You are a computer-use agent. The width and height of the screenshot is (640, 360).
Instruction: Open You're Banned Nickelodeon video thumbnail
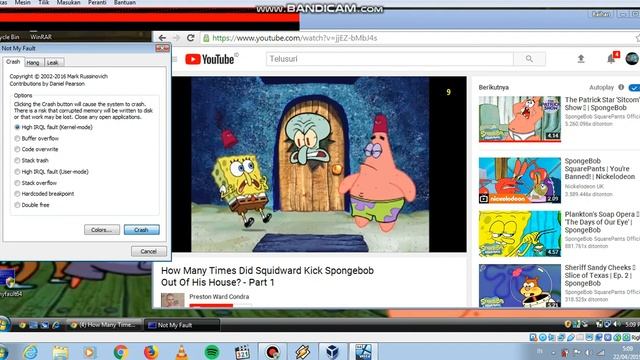tap(520, 180)
